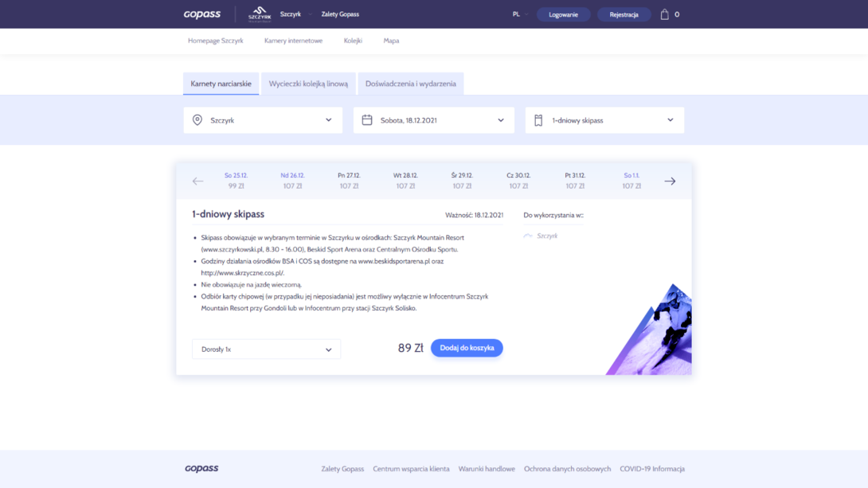The width and height of the screenshot is (868, 488).
Task: Show next dates with right arrow
Action: click(x=670, y=181)
